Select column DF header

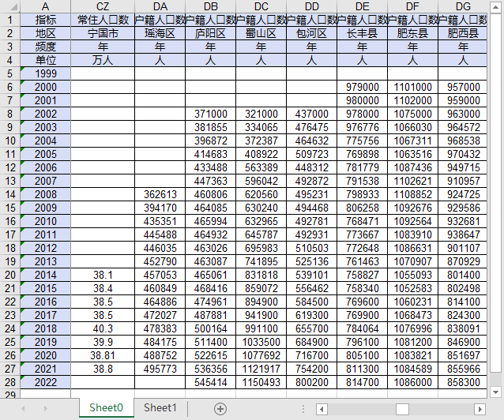pos(412,6)
